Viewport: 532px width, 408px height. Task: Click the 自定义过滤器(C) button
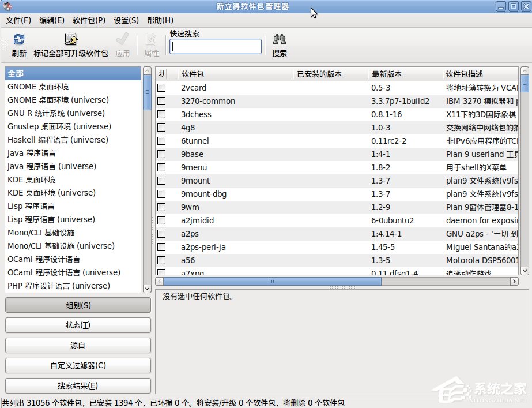(78, 365)
